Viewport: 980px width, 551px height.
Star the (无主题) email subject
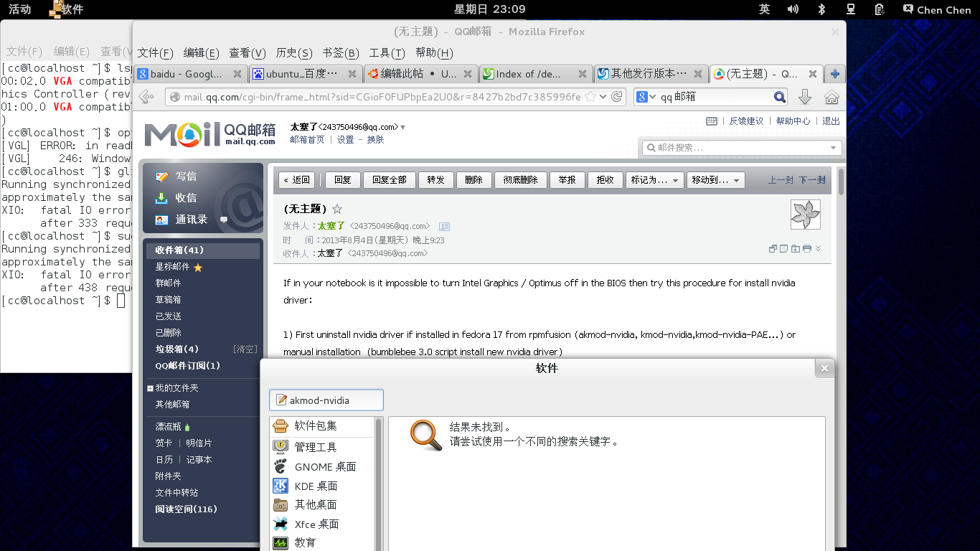click(336, 209)
